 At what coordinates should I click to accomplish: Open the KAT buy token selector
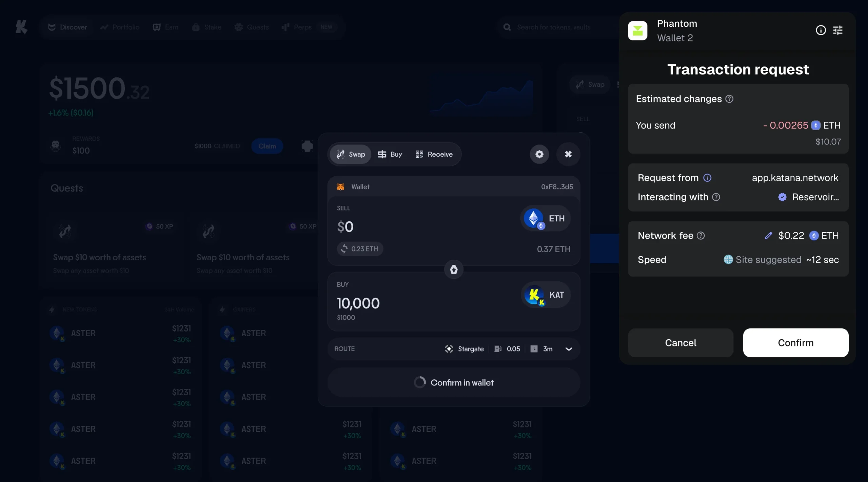click(x=546, y=295)
